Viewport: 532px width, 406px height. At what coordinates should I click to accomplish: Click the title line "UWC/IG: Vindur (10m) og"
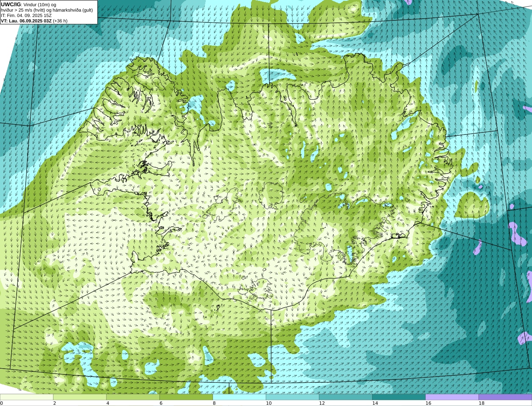[28, 5]
